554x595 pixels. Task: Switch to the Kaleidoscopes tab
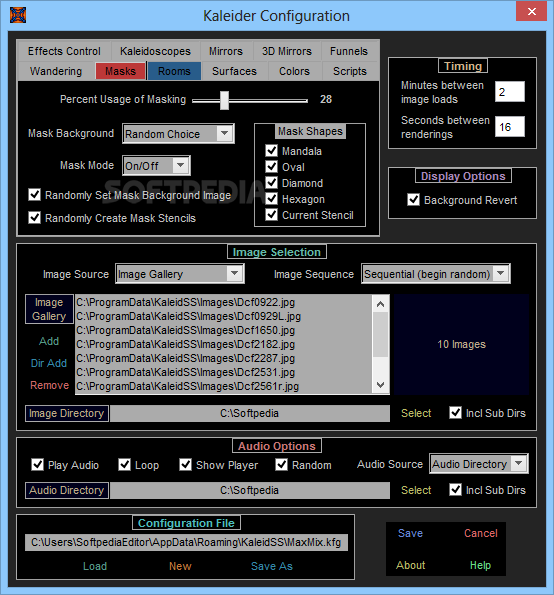click(x=155, y=51)
